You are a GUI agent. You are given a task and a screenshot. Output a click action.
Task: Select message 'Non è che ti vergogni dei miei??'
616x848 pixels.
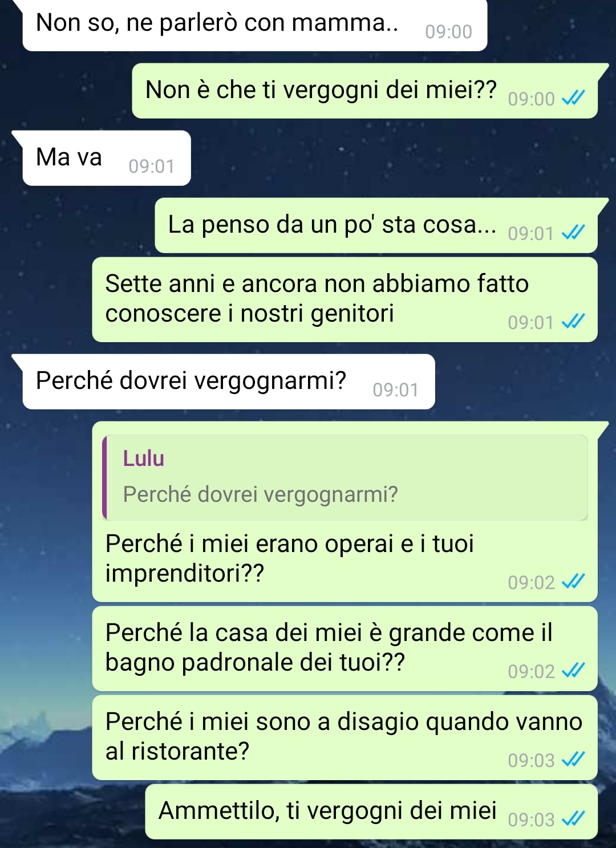(364, 91)
